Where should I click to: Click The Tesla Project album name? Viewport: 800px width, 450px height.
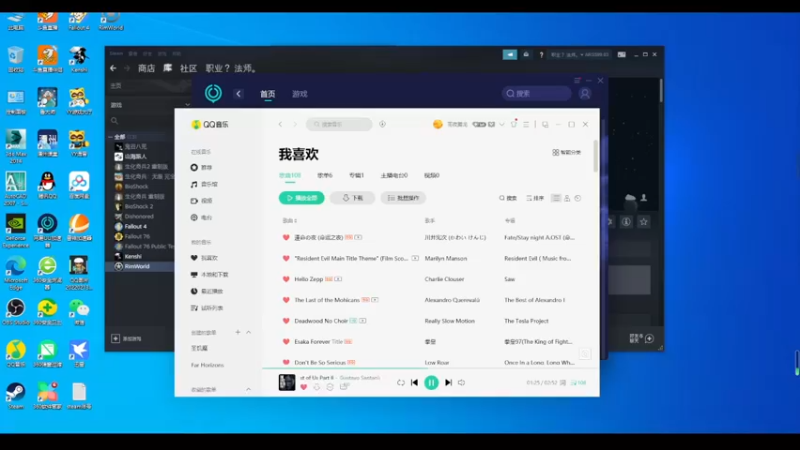(x=527, y=321)
